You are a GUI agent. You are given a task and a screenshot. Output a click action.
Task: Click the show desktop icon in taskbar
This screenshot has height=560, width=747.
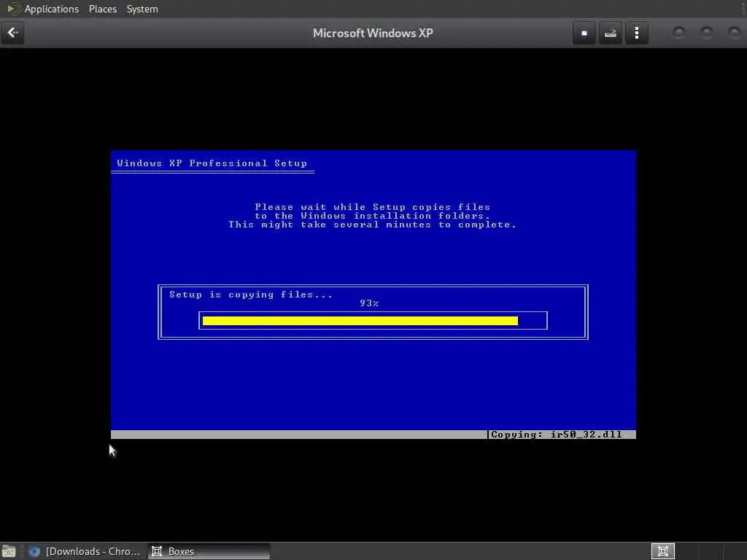tap(9, 551)
